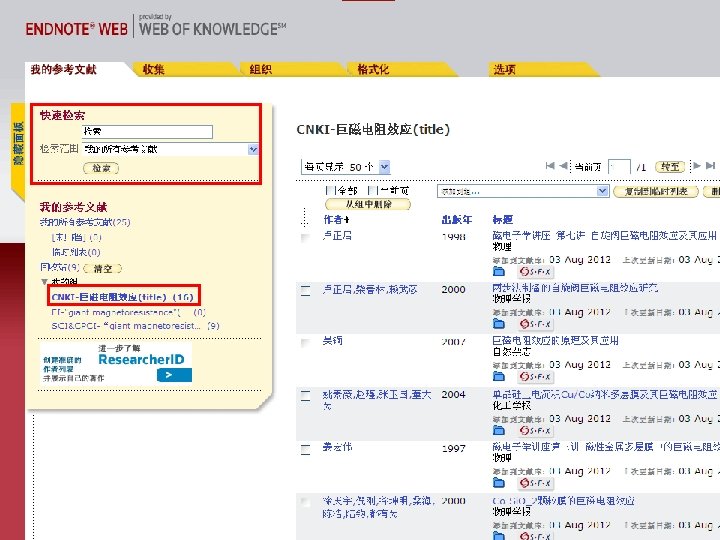Click S·F·X icon of the 2007 reference
Viewport: 720px width, 540px height.
pyautogui.click(x=535, y=377)
